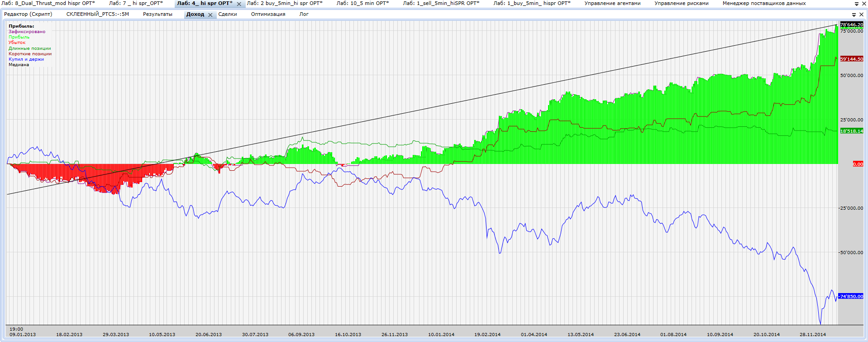Close the inner panel with X icon

(x=861, y=14)
